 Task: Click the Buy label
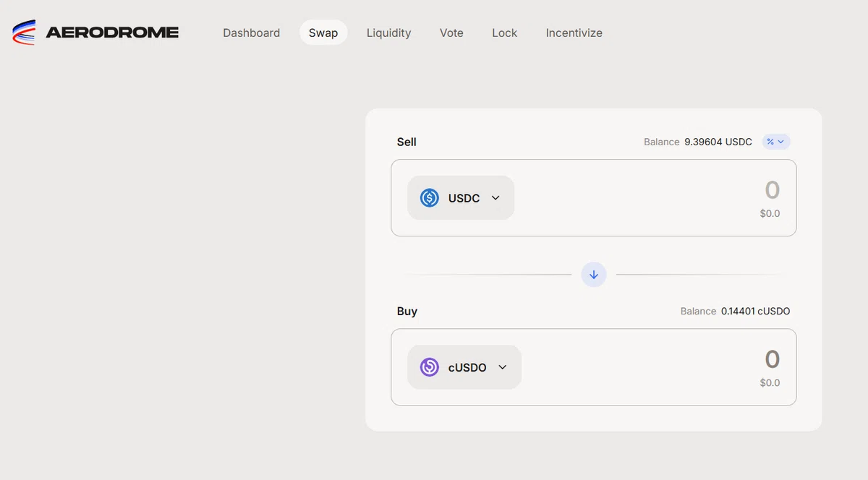(407, 312)
